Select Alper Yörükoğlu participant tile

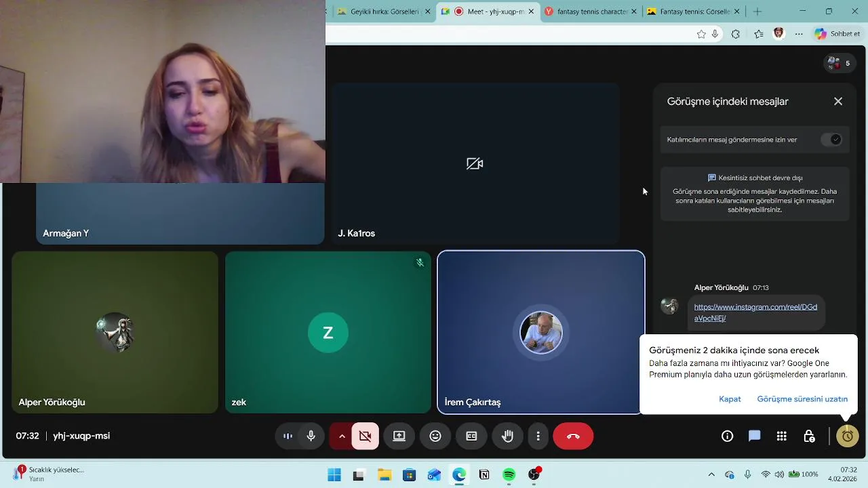pos(115,332)
